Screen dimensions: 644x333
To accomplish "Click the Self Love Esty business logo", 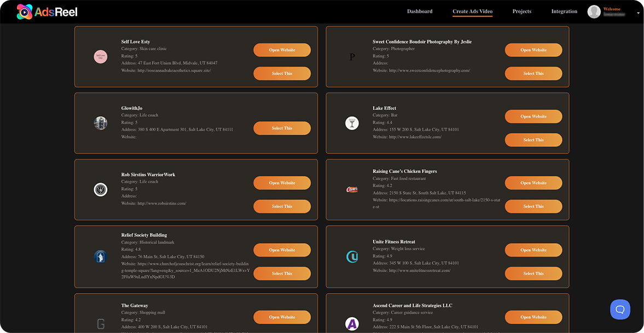I will point(101,56).
